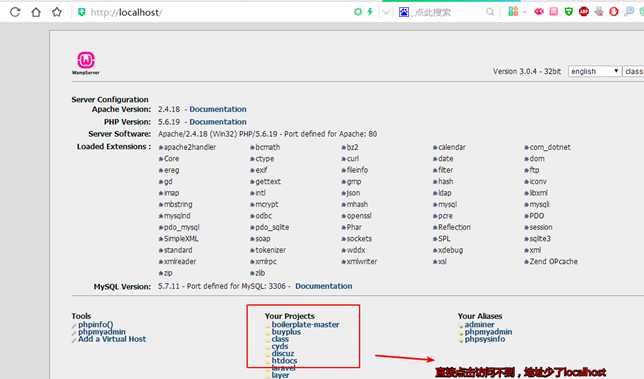
Task: Click the com_dotnet extension text
Action: 550,147
